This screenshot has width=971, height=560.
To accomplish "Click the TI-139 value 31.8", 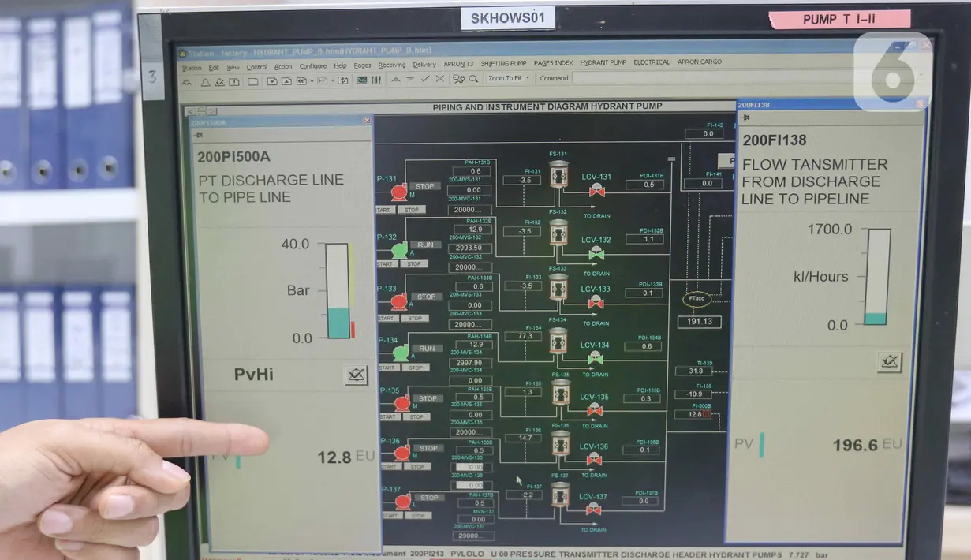I will point(695,371).
